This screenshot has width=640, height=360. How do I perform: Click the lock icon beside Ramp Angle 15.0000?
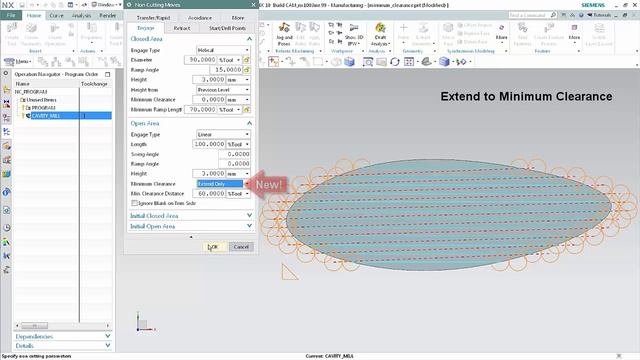click(x=247, y=70)
